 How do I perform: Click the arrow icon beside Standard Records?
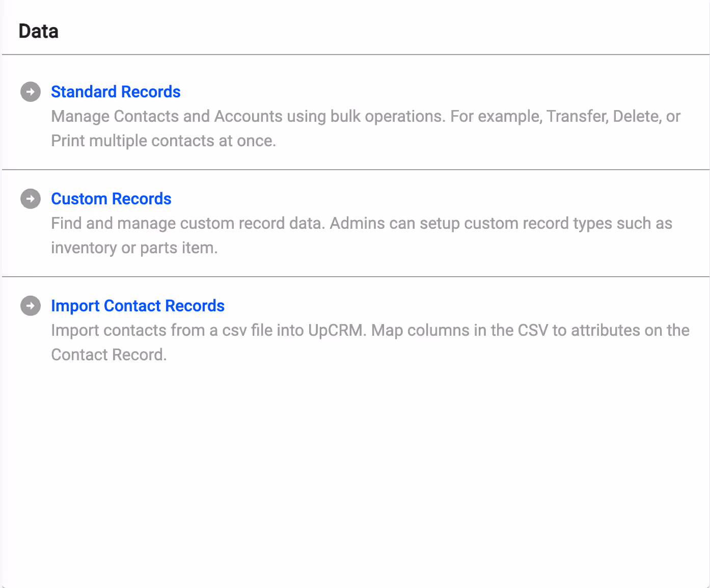31,92
